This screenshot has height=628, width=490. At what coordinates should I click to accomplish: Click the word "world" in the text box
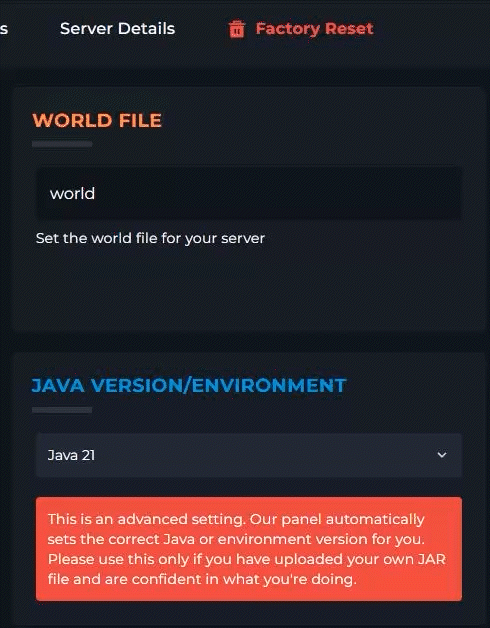coord(73,193)
